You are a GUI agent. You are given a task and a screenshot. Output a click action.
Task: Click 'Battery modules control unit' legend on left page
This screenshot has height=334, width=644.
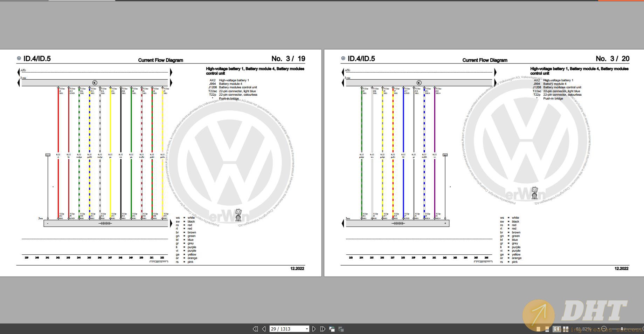(x=238, y=87)
